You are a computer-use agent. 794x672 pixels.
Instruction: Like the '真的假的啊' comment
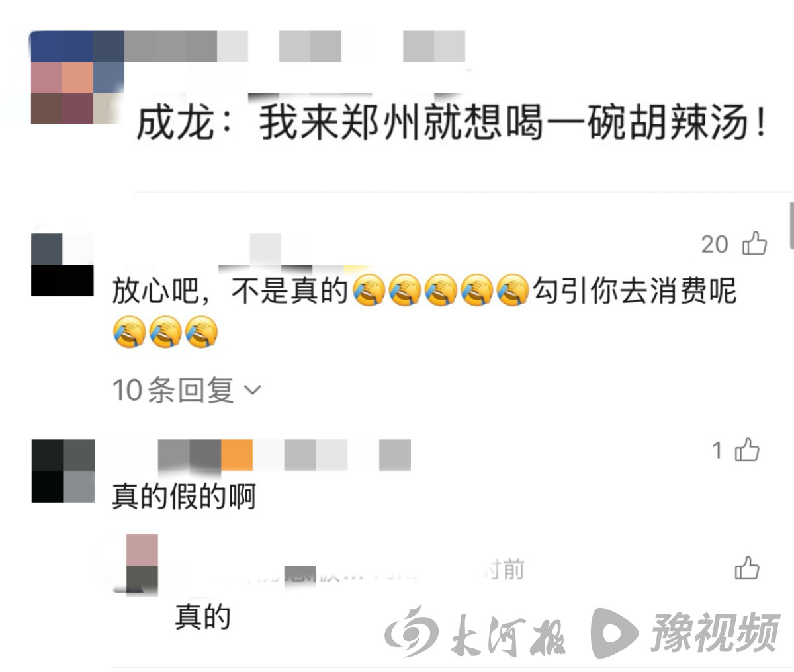tap(748, 450)
